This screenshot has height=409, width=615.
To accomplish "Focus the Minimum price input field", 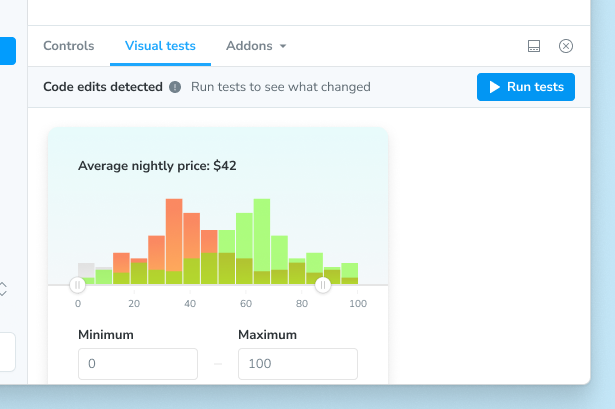I will pos(138,364).
